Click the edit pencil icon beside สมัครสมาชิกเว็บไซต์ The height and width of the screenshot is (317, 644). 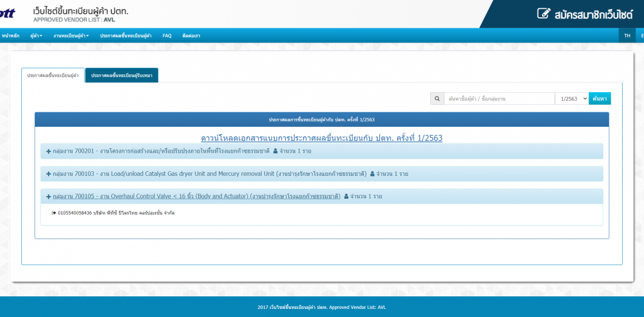click(x=544, y=13)
